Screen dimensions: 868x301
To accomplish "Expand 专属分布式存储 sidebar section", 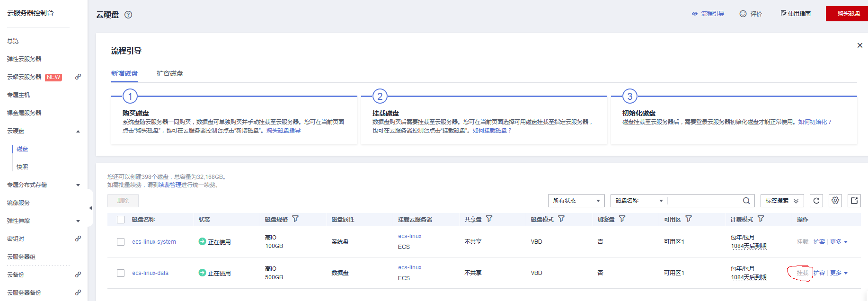I will point(78,185).
